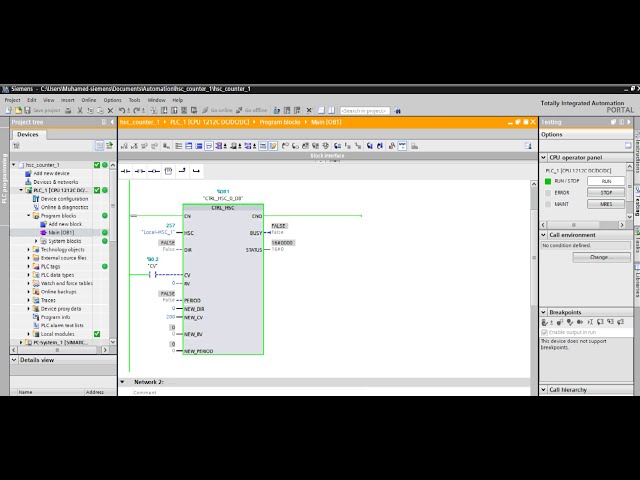The height and width of the screenshot is (480, 640).
Task: Click the delete X icon after paste
Action: coord(110,110)
